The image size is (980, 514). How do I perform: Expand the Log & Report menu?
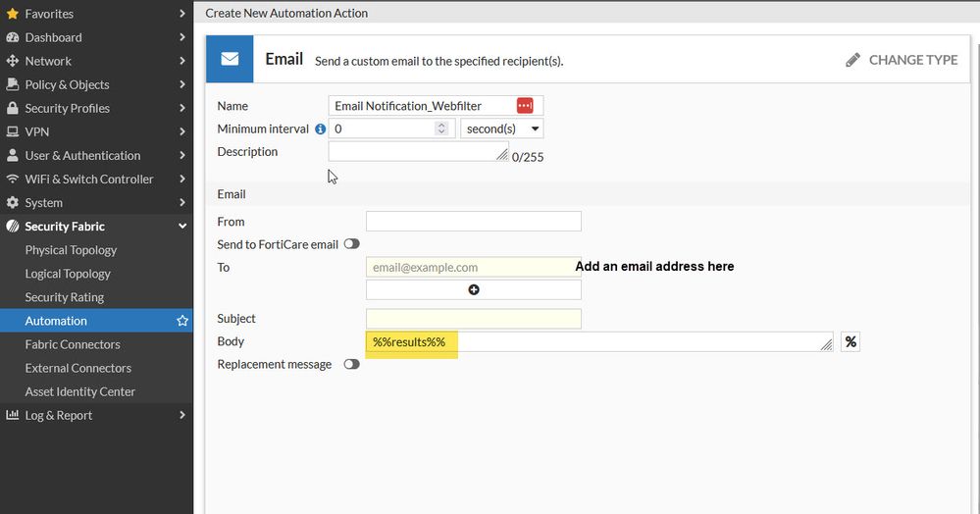[x=182, y=415]
